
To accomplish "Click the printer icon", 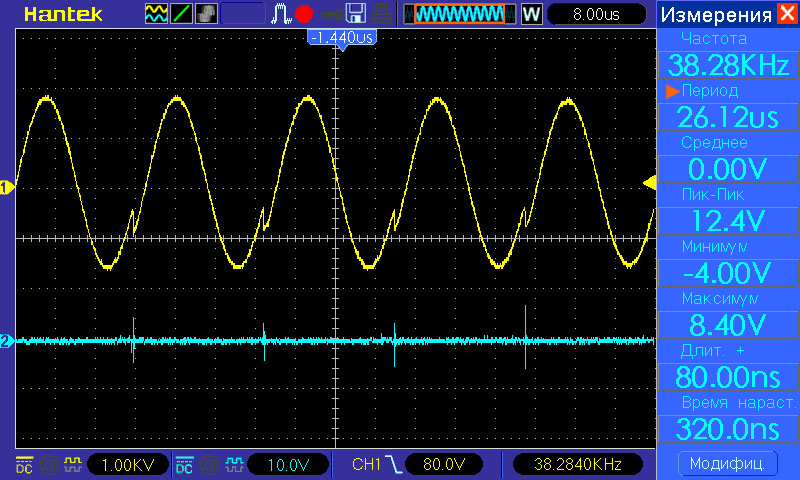I will click(381, 14).
